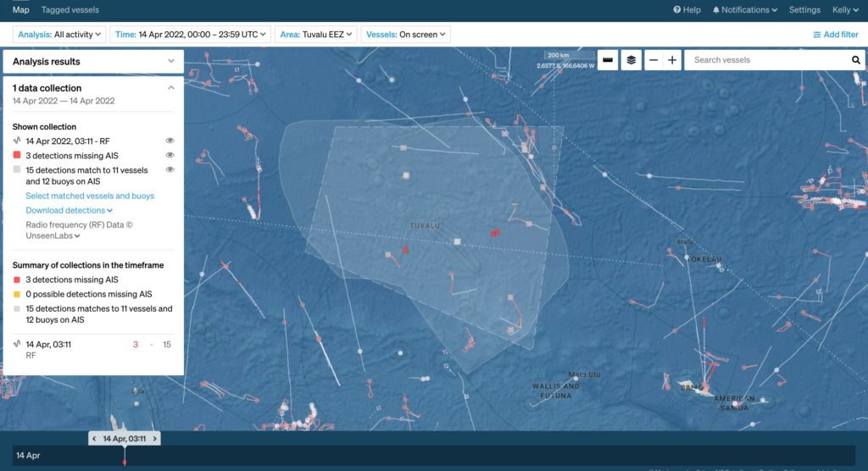Viewport: 868px width, 471px height.
Task: Click the Add filter button
Action: click(x=835, y=35)
